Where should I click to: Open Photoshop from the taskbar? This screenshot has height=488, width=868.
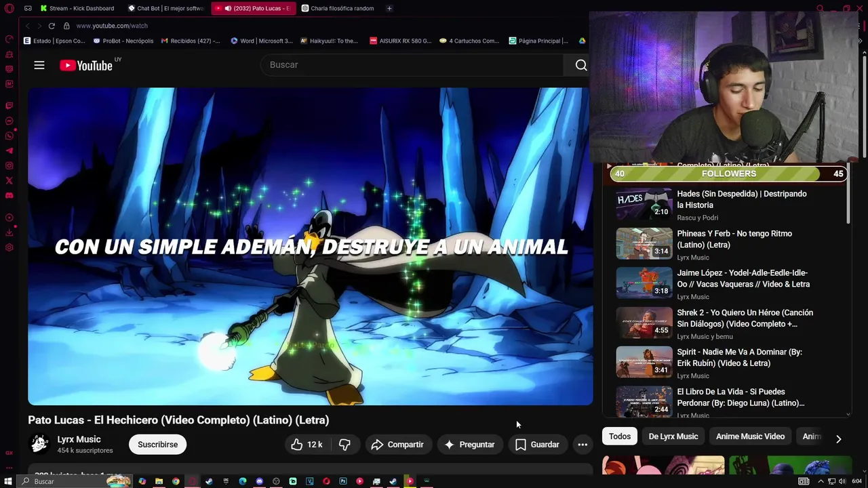(x=343, y=481)
